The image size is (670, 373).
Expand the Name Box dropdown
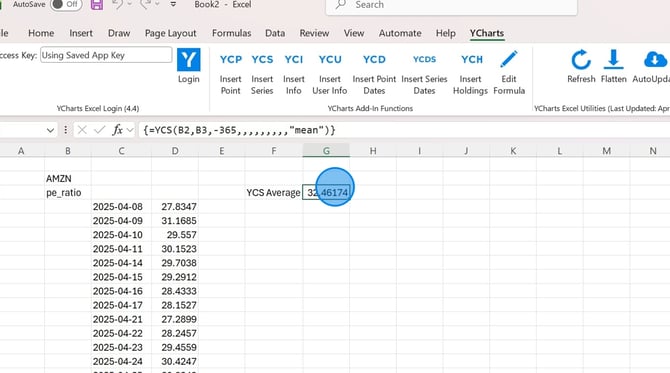(50, 130)
